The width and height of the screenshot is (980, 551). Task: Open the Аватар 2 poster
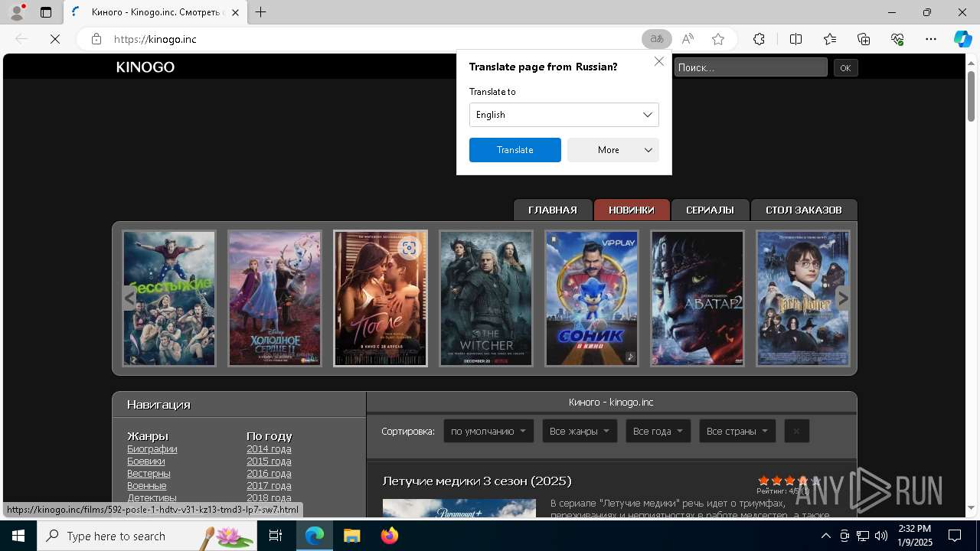click(x=697, y=298)
